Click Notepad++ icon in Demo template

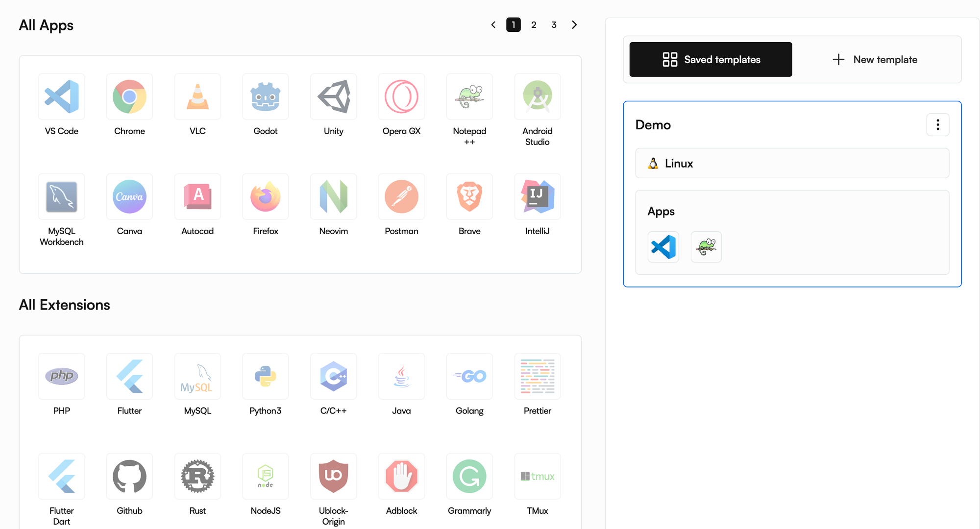[706, 247]
